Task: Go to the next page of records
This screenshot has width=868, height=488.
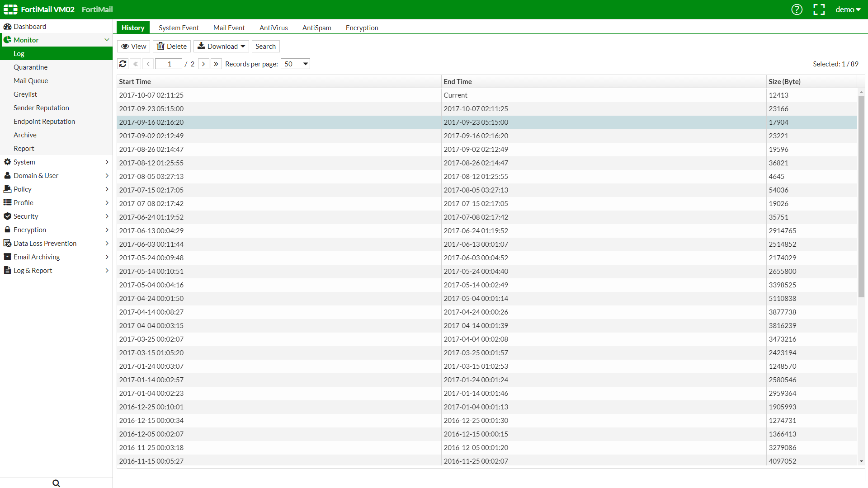Action: (x=203, y=64)
